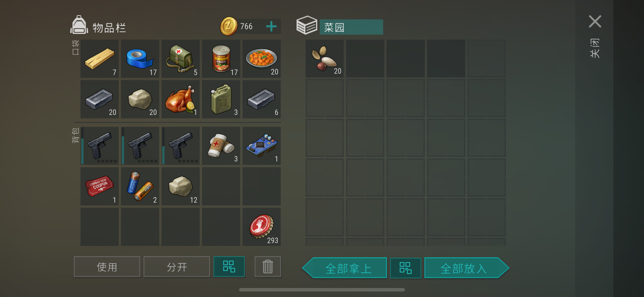
Task: Pick the blue circuit board item
Action: [x=261, y=146]
